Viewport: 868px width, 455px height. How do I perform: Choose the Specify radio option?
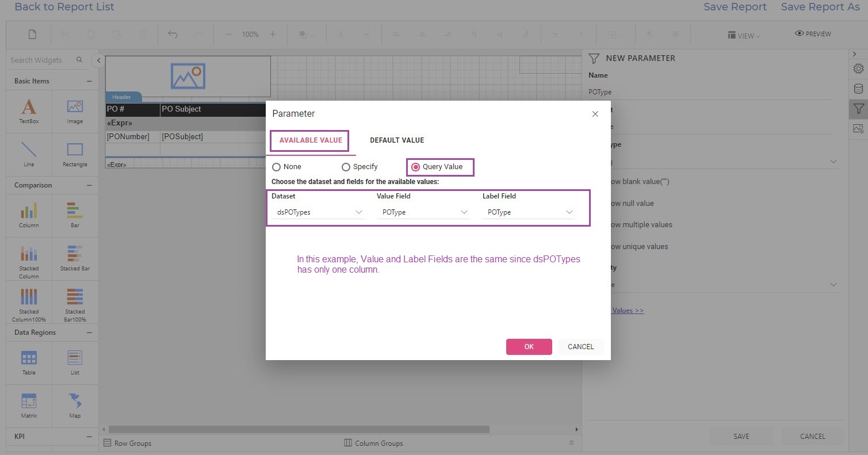(x=346, y=167)
